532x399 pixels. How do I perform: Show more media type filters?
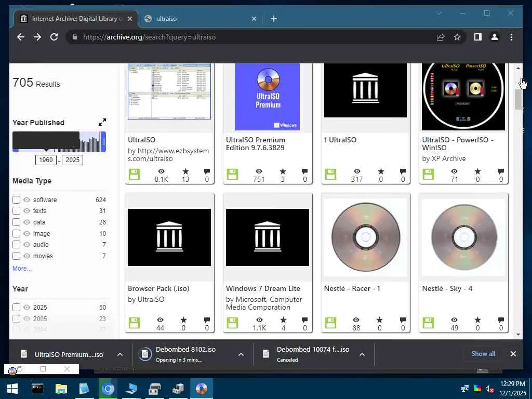pyautogui.click(x=22, y=269)
